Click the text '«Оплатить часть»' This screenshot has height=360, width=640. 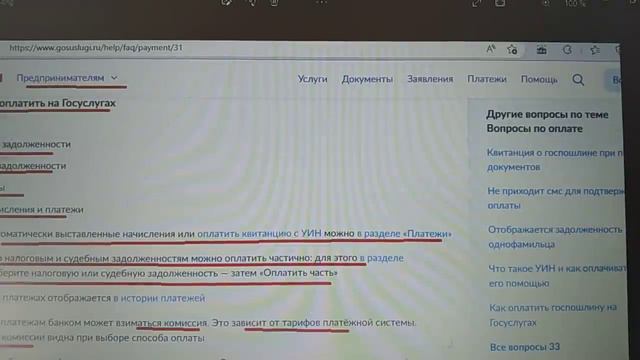(x=298, y=273)
